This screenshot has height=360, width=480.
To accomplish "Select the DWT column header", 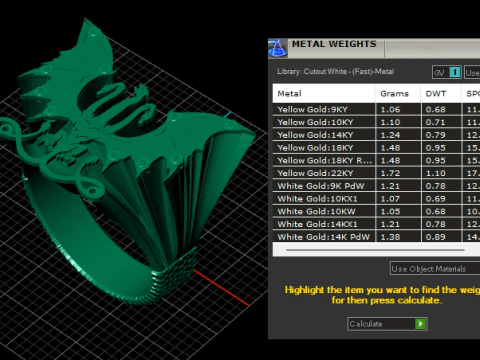I will (441, 94).
